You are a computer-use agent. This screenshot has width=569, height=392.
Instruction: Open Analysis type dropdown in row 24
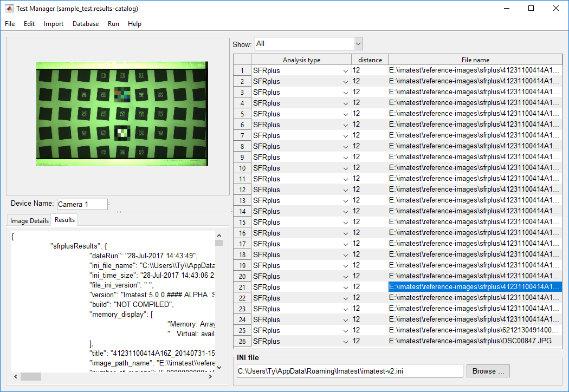coord(346,320)
